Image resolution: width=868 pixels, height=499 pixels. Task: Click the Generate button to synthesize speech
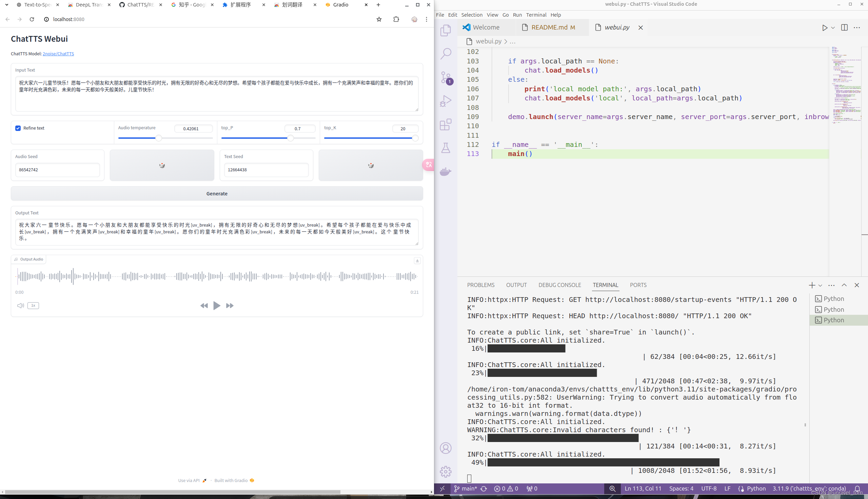216,193
